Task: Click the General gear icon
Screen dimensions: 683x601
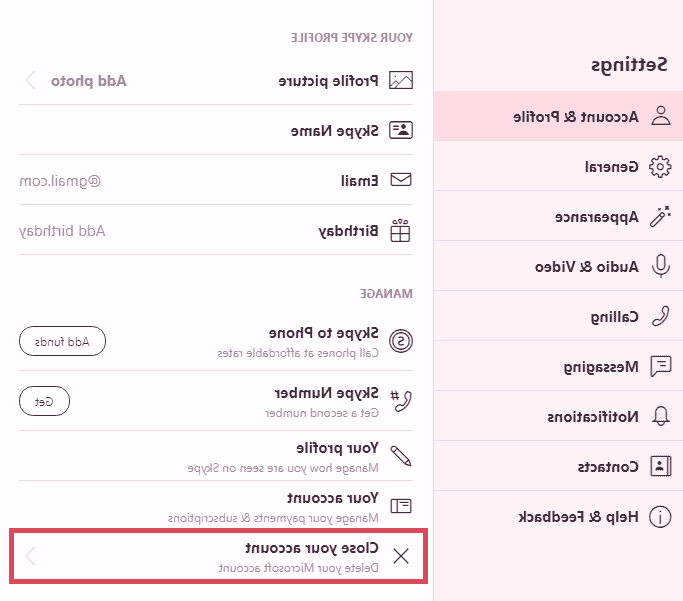Action: [x=660, y=167]
